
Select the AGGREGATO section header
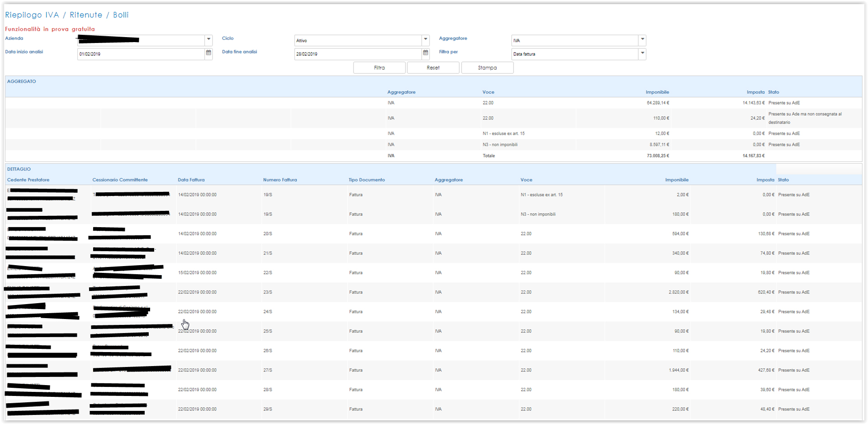[22, 81]
